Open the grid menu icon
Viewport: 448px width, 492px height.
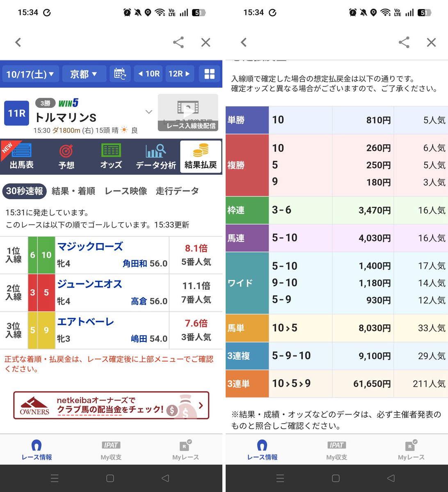(210, 74)
